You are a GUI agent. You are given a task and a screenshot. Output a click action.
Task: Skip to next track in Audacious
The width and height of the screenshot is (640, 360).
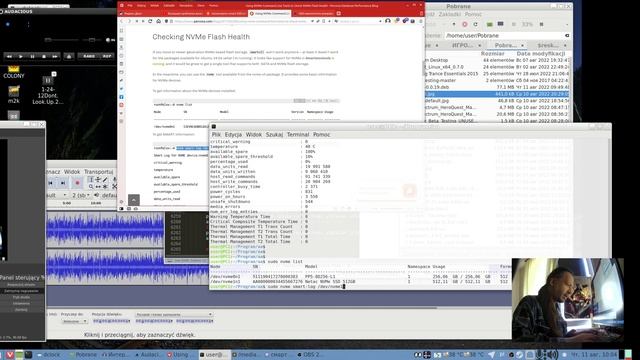55,56
